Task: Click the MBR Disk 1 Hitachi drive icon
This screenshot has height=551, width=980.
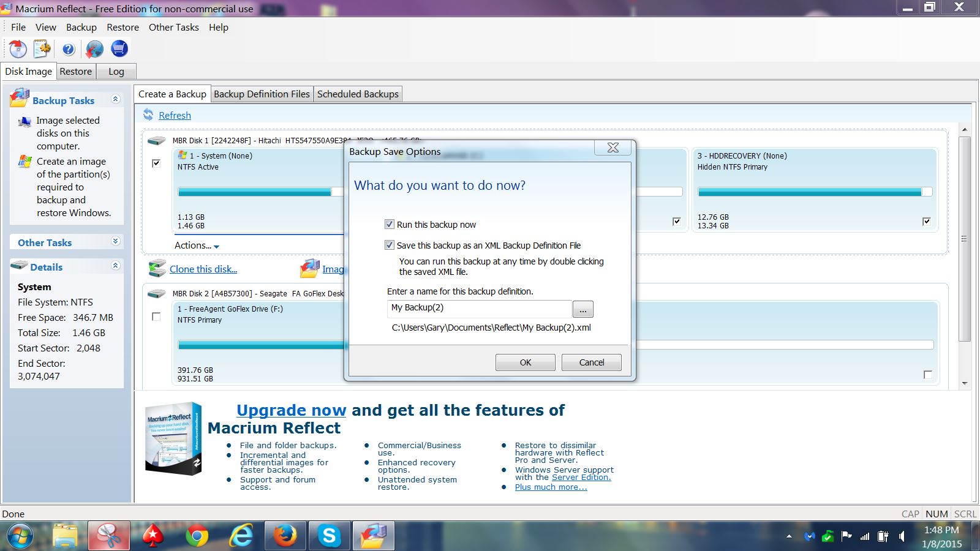Action: pyautogui.click(x=157, y=140)
